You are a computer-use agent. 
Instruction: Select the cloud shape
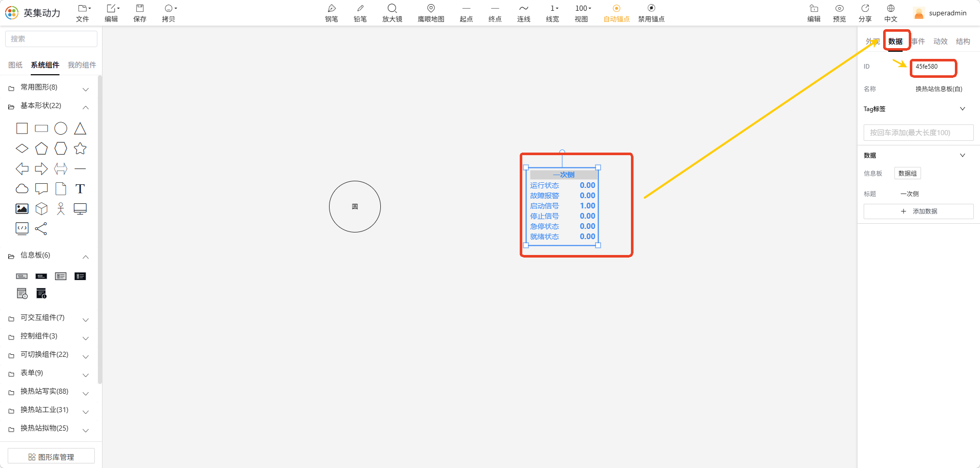(22, 189)
